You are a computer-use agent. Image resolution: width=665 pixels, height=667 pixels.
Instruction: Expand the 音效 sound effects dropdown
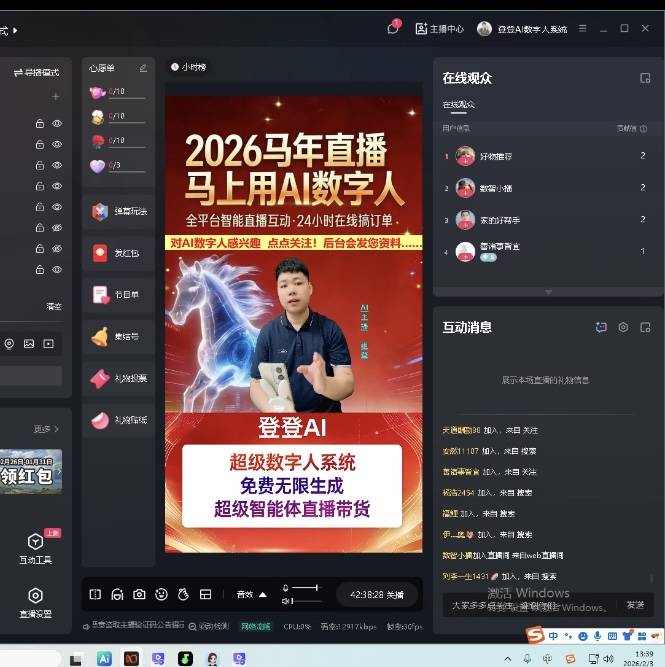click(251, 594)
